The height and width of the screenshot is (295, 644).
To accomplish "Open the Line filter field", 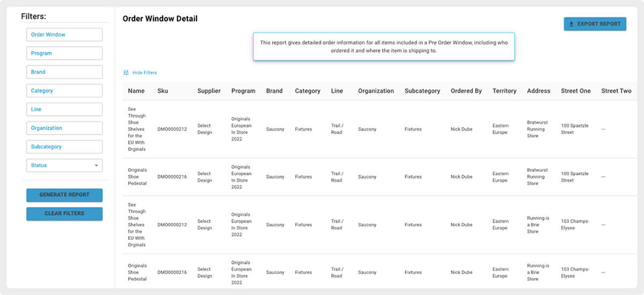I will pyautogui.click(x=64, y=109).
